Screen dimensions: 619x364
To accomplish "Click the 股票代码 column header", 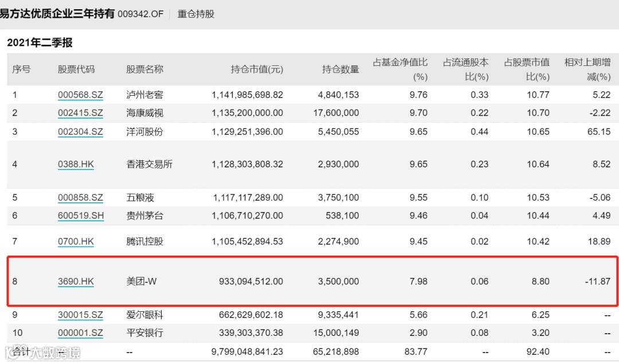I will pyautogui.click(x=76, y=69).
